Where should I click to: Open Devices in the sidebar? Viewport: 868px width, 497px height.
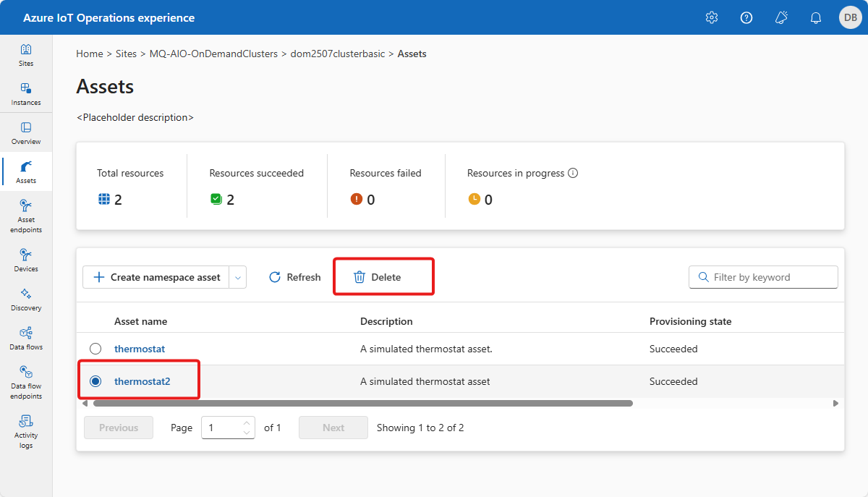(x=26, y=260)
